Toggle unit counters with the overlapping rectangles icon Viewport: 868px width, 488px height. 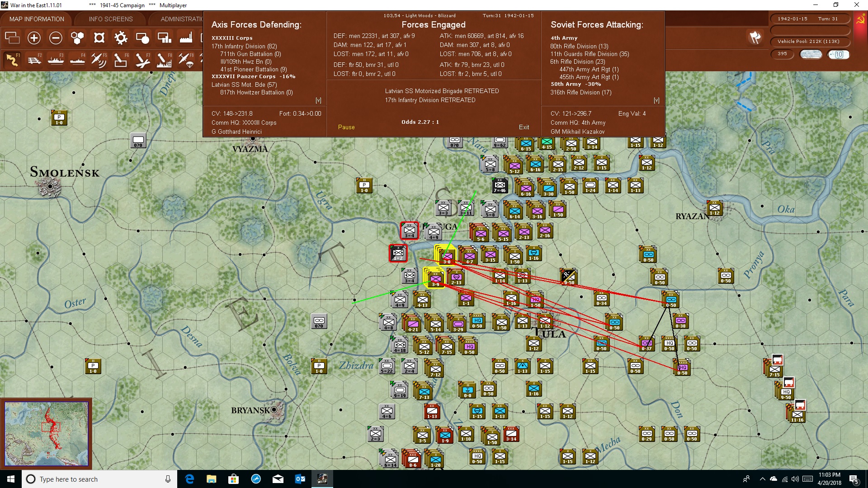pyautogui.click(x=12, y=38)
